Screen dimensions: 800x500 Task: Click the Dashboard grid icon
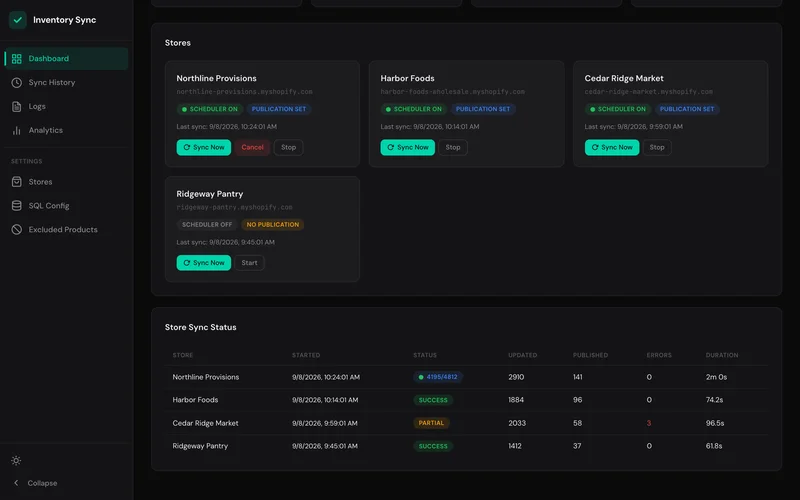(x=16, y=59)
